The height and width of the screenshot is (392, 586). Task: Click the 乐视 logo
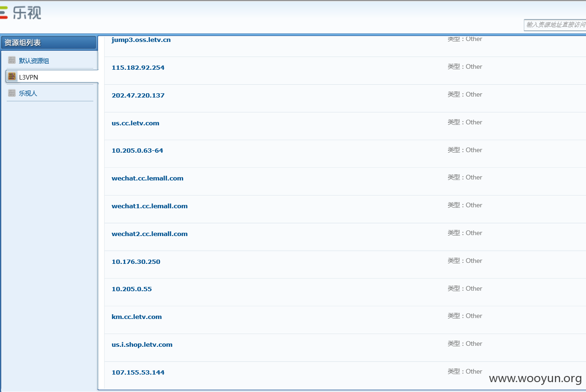(x=21, y=12)
